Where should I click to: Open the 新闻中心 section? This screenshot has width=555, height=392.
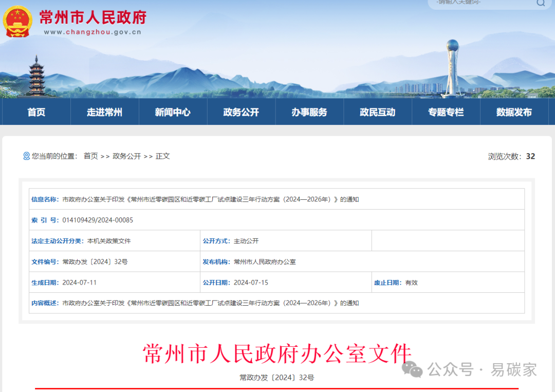tap(173, 112)
